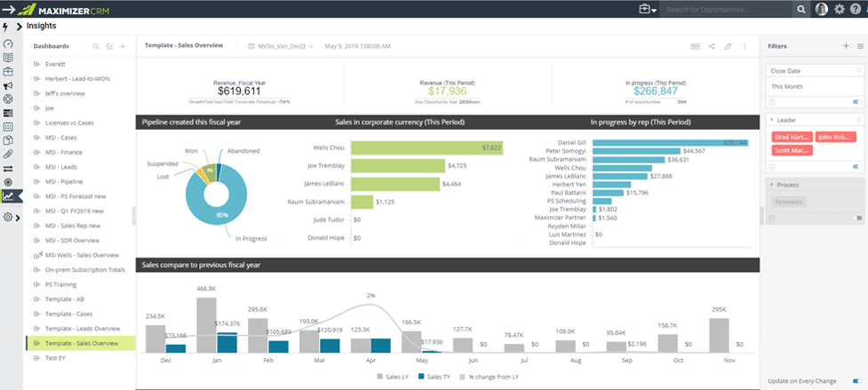The image size is (868, 390).
Task: Search dashboards with the magnifier icon
Action: 96,46
